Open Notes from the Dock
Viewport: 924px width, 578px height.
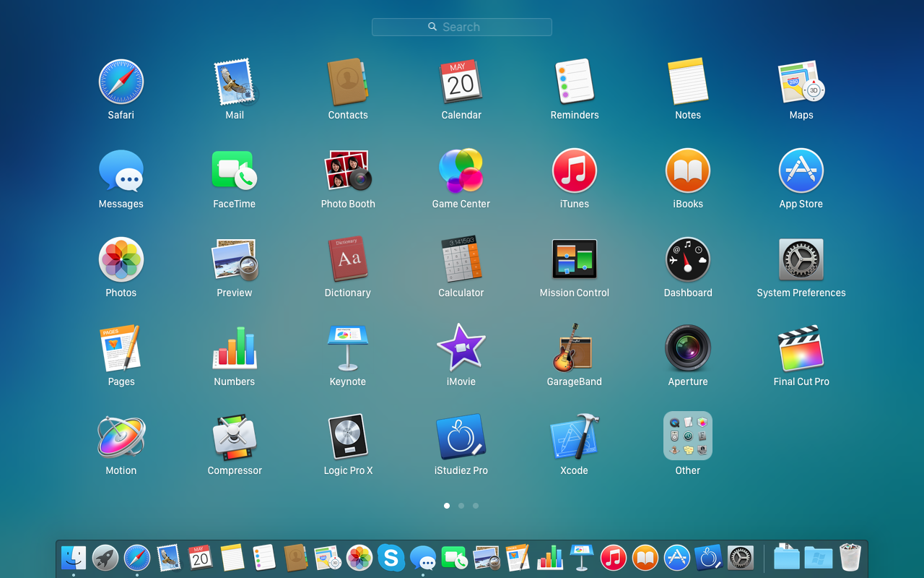(x=232, y=558)
